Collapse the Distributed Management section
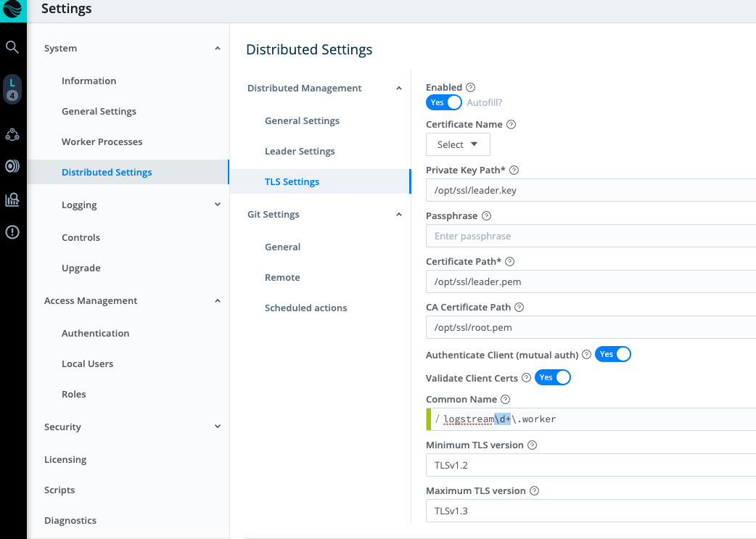This screenshot has height=539, width=756. coord(398,88)
